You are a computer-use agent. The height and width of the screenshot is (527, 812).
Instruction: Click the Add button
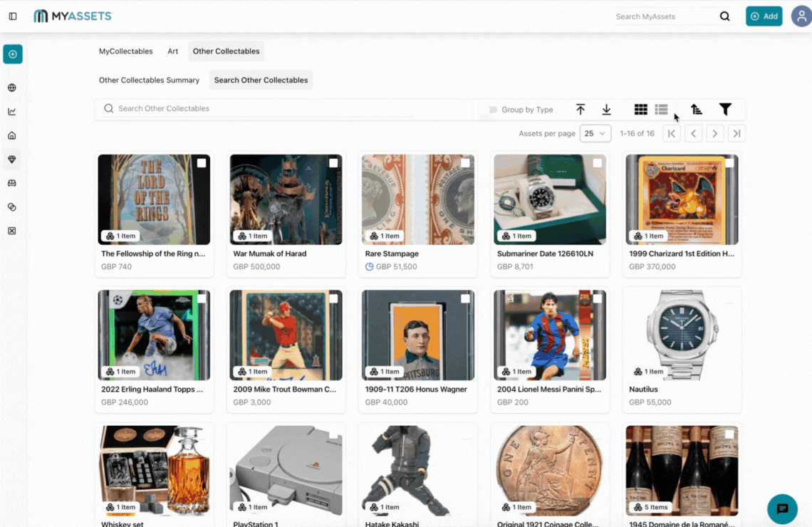click(x=764, y=16)
